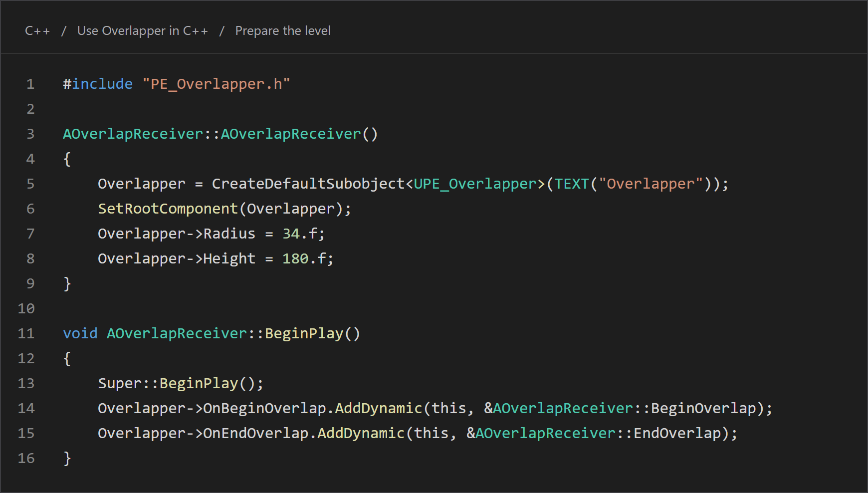Click CreateDefaultSubobject on line 5

point(308,184)
